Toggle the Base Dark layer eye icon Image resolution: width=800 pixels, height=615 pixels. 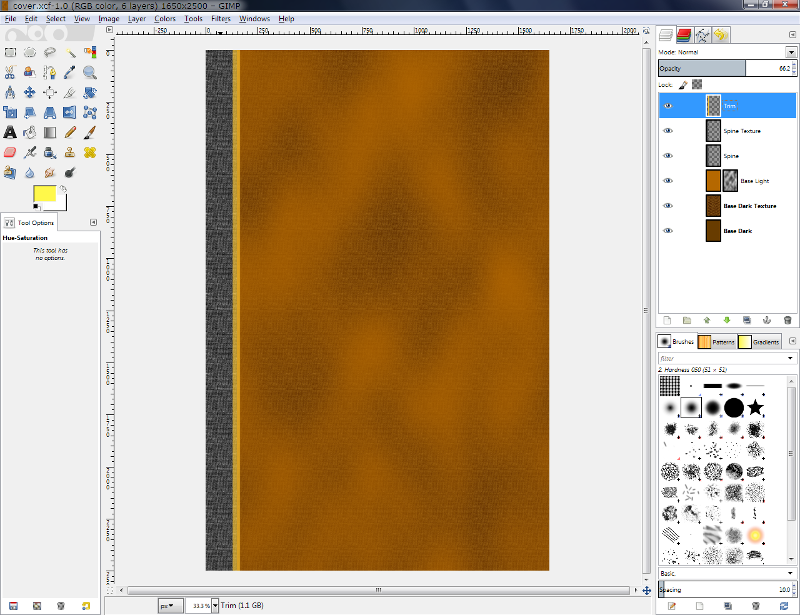click(668, 231)
